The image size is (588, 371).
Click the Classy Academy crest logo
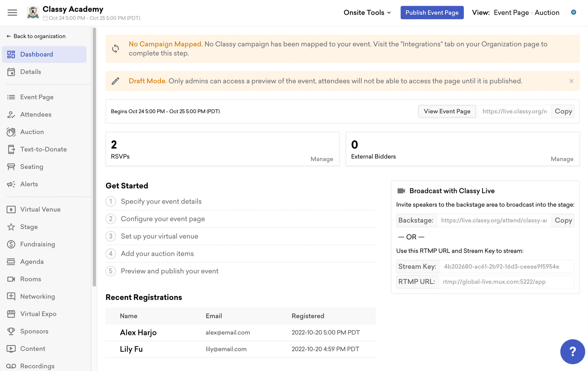tap(33, 13)
